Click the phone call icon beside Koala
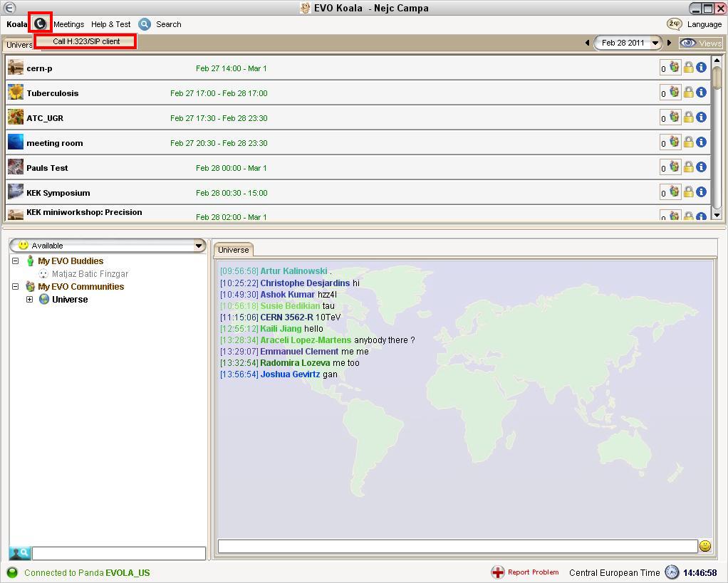Viewport: 728px width, 583px height. coord(40,23)
